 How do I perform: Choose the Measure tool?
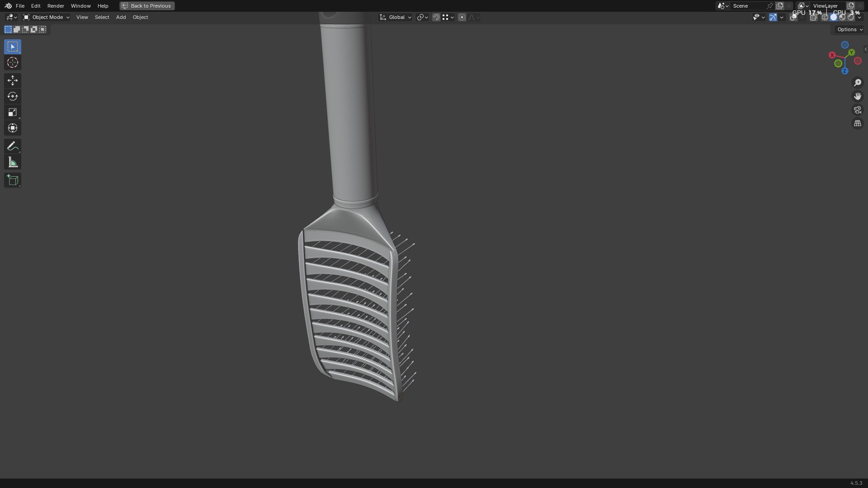pyautogui.click(x=13, y=162)
